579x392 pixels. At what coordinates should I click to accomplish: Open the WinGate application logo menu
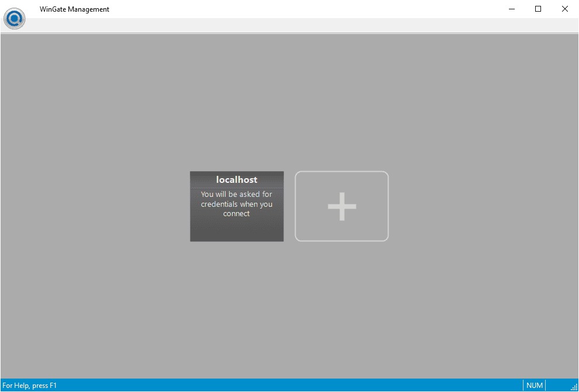[14, 18]
